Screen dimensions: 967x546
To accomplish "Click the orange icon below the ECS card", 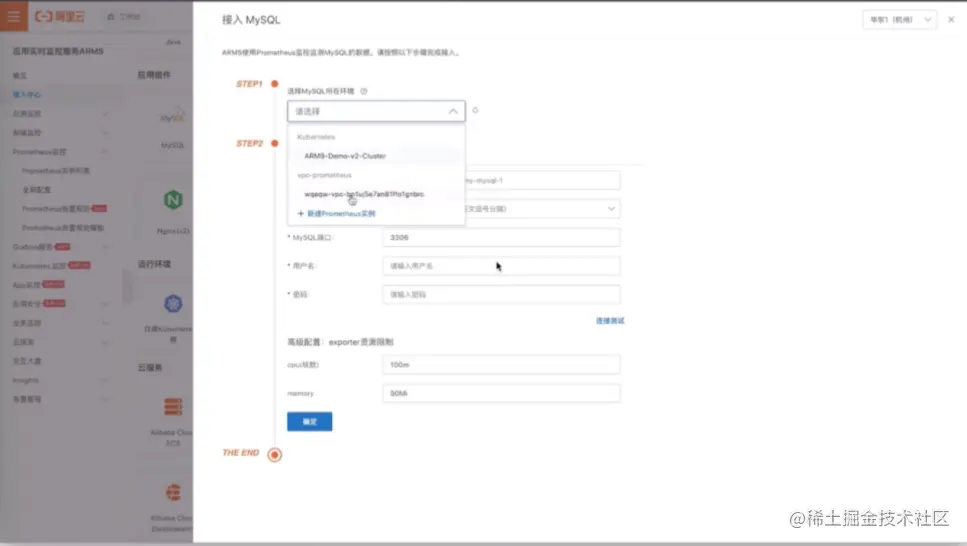I will [x=173, y=492].
